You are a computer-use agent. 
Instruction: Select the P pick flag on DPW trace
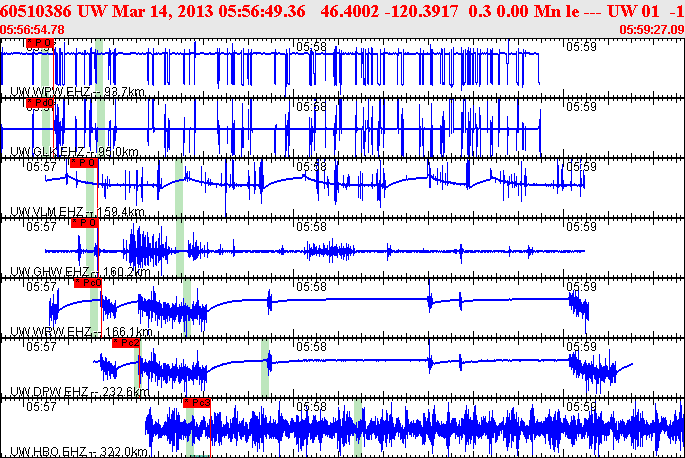coord(125,343)
